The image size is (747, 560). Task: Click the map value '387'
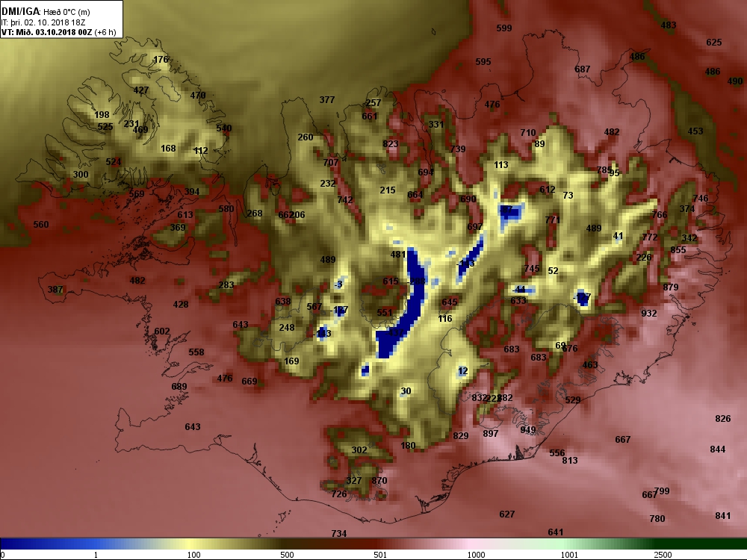(55, 290)
